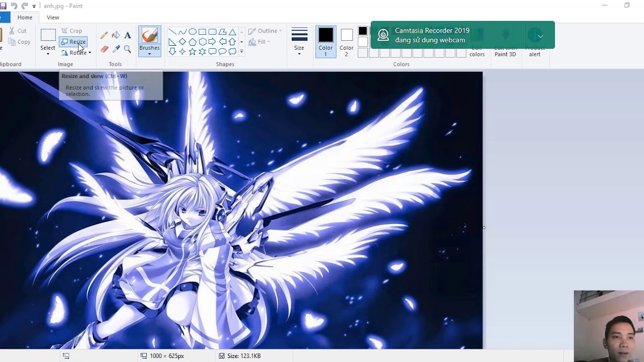644x362 pixels.
Task: Choose the Curve shape
Action: [182, 32]
